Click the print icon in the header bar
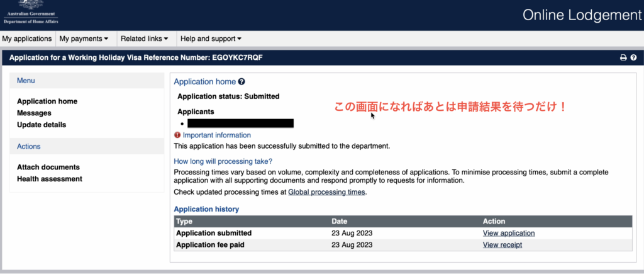The image size is (644, 274). 623,57
